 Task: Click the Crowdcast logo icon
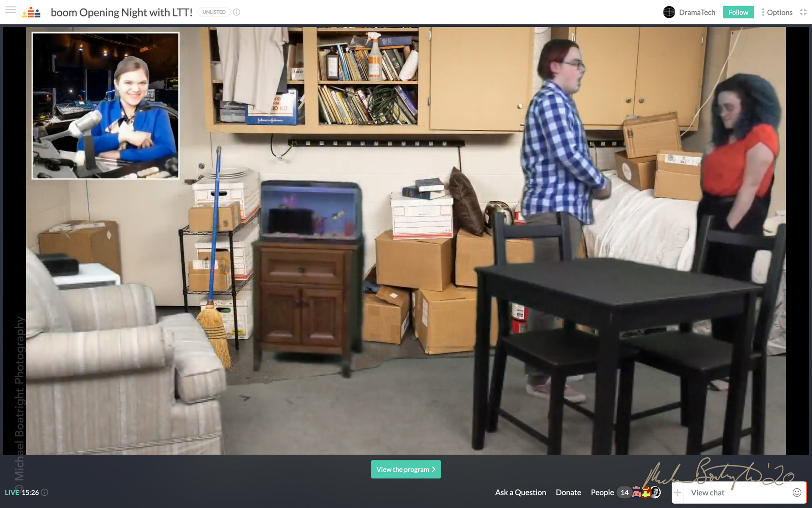[31, 12]
